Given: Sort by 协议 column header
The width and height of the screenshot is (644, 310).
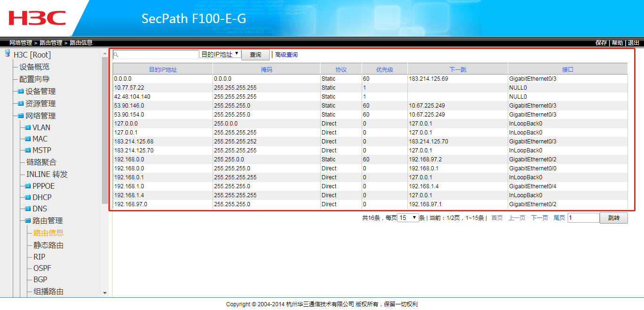Looking at the screenshot, I should coord(341,69).
